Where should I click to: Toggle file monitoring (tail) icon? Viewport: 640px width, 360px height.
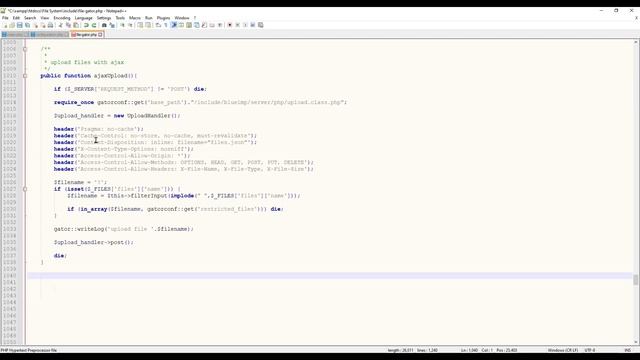click(x=220, y=25)
